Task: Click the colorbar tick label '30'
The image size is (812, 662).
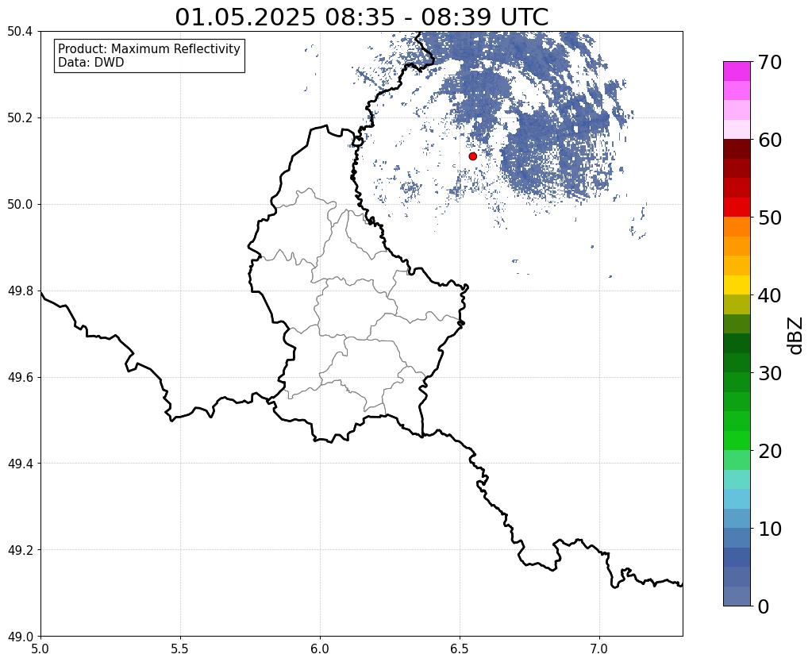Action: pos(770,373)
